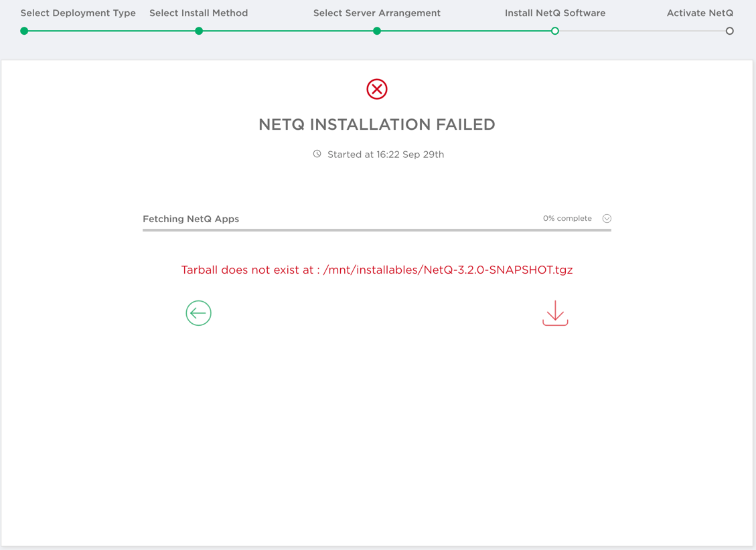Screen dimensions: 756x550
Task: Click the Select Server Arrangement step dot
Action: (377, 31)
